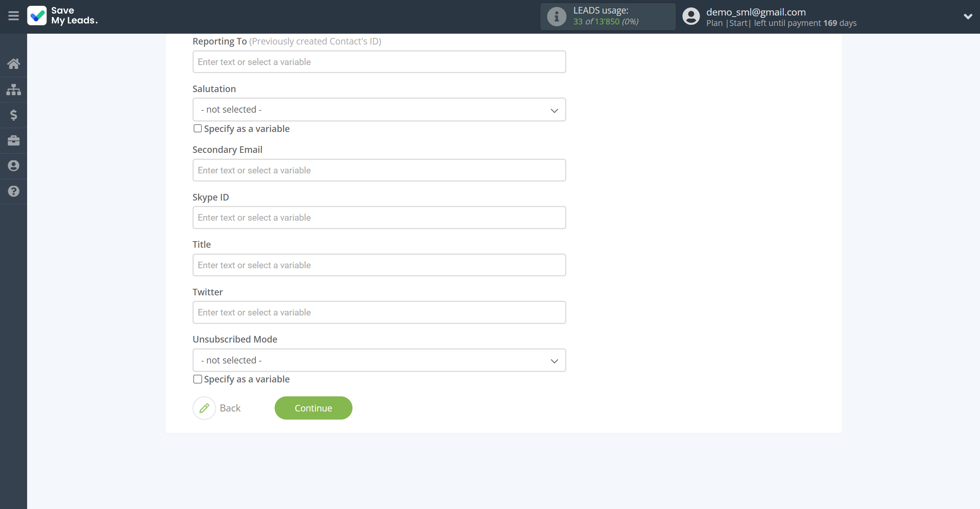Focus the Twitter input field
Screen dimensions: 980x509
[x=379, y=312]
